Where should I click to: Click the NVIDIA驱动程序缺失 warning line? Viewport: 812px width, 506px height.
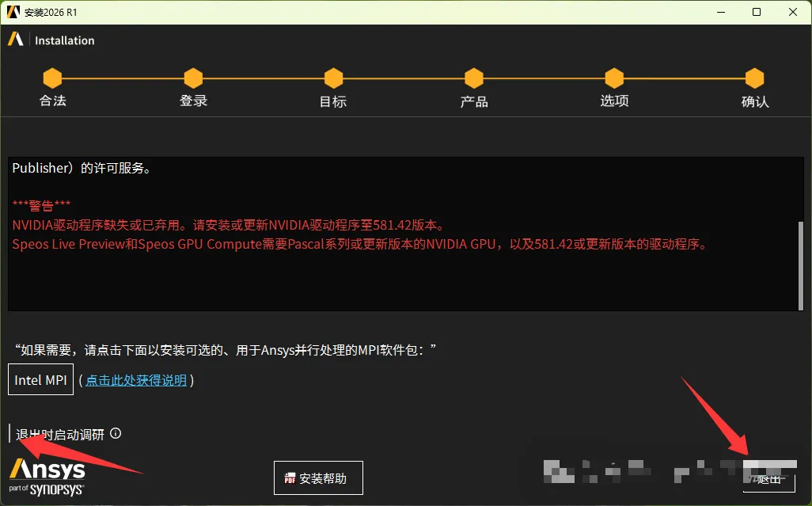click(229, 225)
